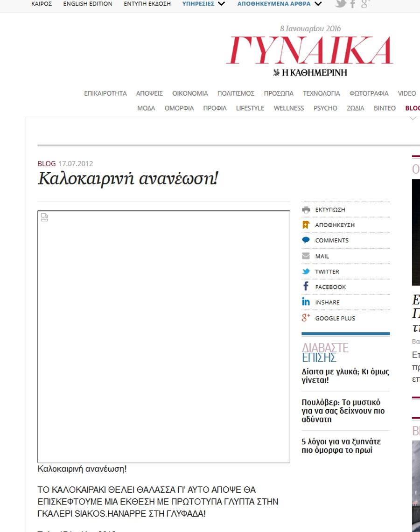Click the mail envelope icon

(x=306, y=256)
